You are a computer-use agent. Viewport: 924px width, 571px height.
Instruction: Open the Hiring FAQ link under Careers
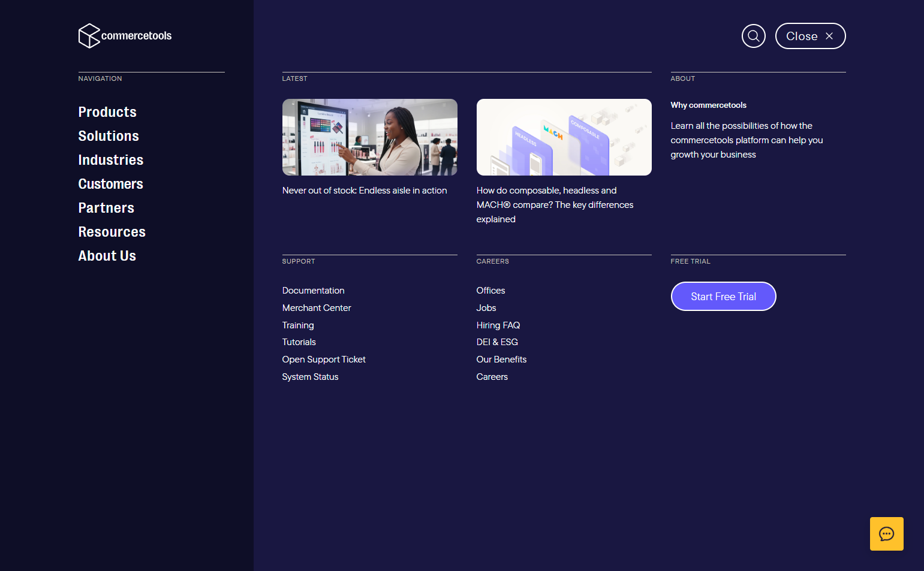click(x=498, y=325)
